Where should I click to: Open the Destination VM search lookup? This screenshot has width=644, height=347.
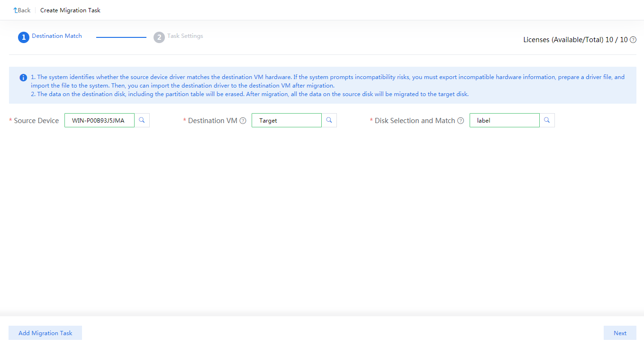[x=329, y=120]
